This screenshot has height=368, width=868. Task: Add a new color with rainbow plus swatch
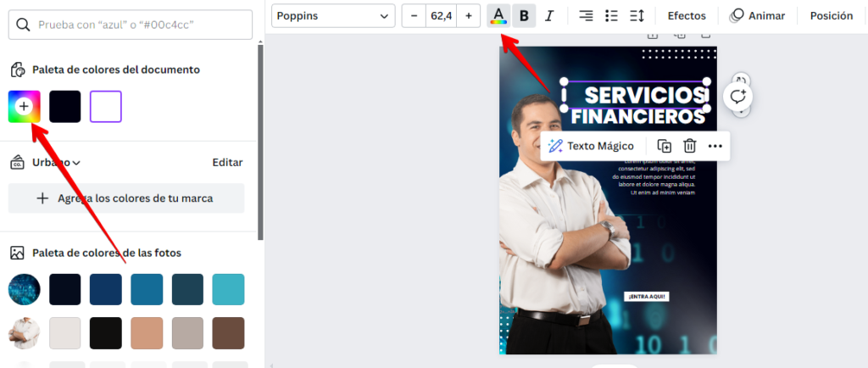(25, 106)
